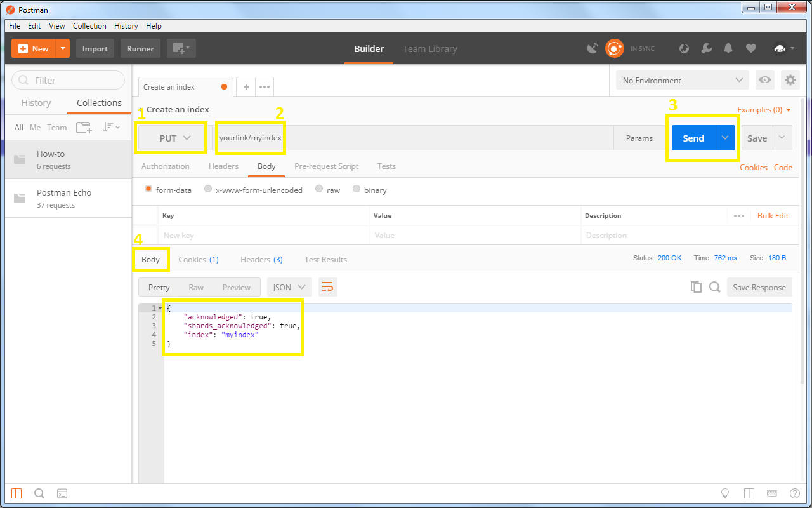Viewport: 812px width, 508px height.
Task: Select the Me collections filter
Action: tap(35, 128)
